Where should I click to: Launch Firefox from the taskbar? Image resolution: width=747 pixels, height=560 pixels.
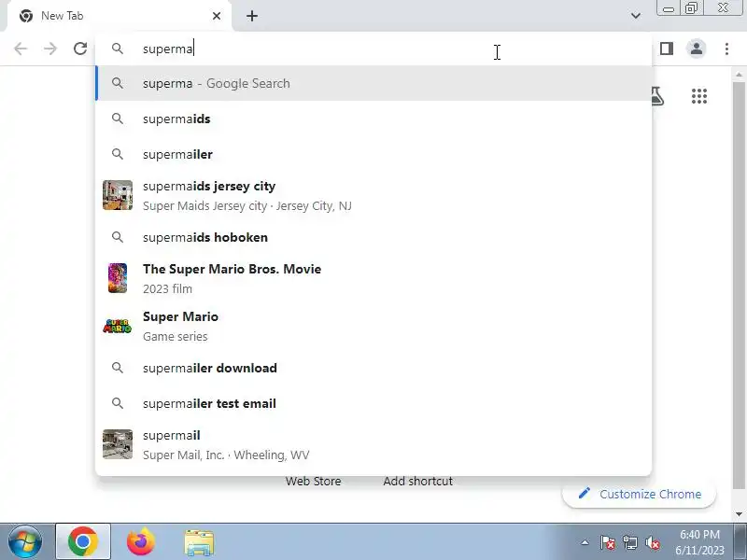click(x=141, y=542)
